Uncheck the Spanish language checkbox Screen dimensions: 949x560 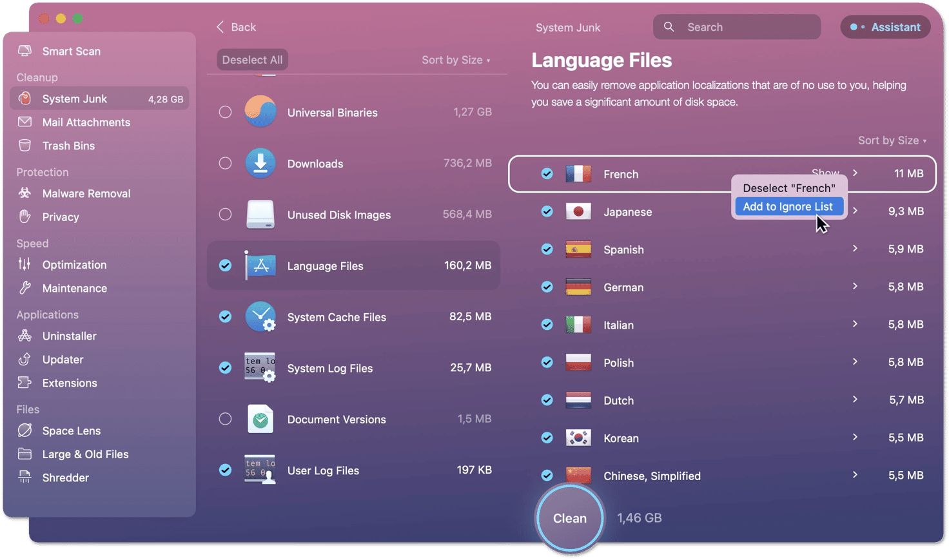point(547,249)
